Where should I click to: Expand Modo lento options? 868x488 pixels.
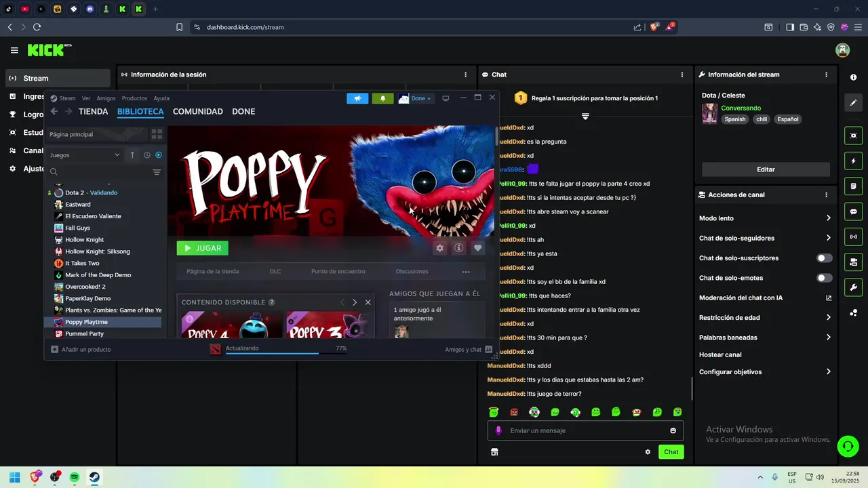(x=828, y=218)
